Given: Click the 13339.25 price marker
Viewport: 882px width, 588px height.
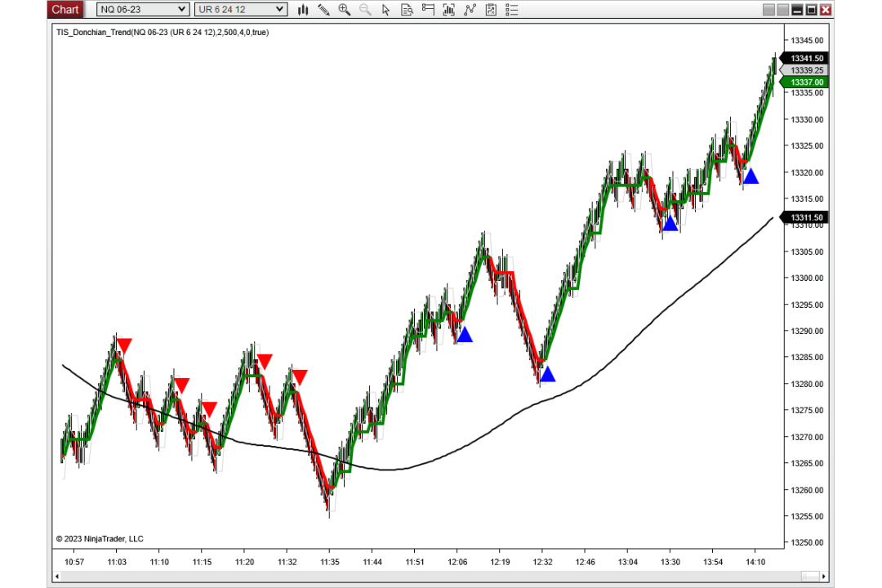Looking at the screenshot, I should (805, 70).
